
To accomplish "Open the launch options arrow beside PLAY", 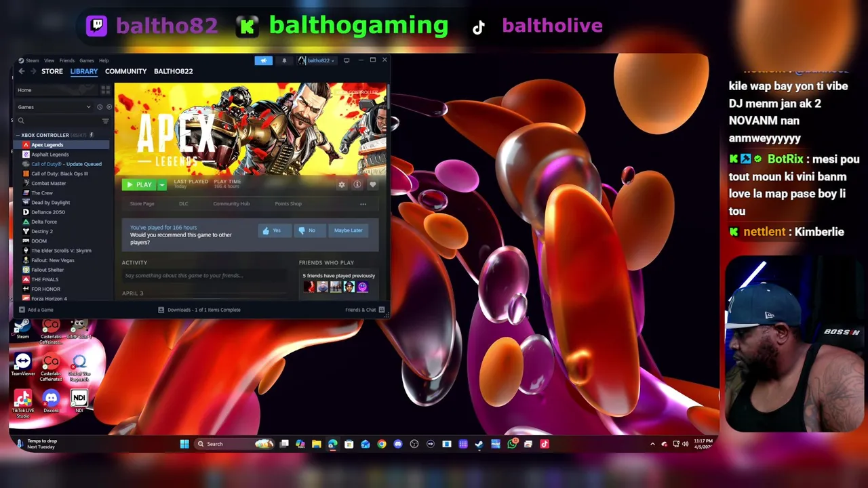I will [162, 184].
